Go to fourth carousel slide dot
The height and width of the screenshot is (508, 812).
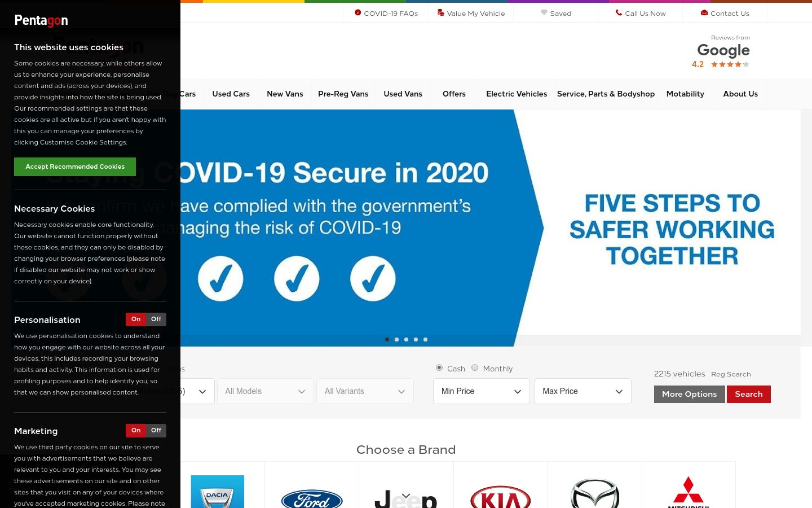pos(416,339)
